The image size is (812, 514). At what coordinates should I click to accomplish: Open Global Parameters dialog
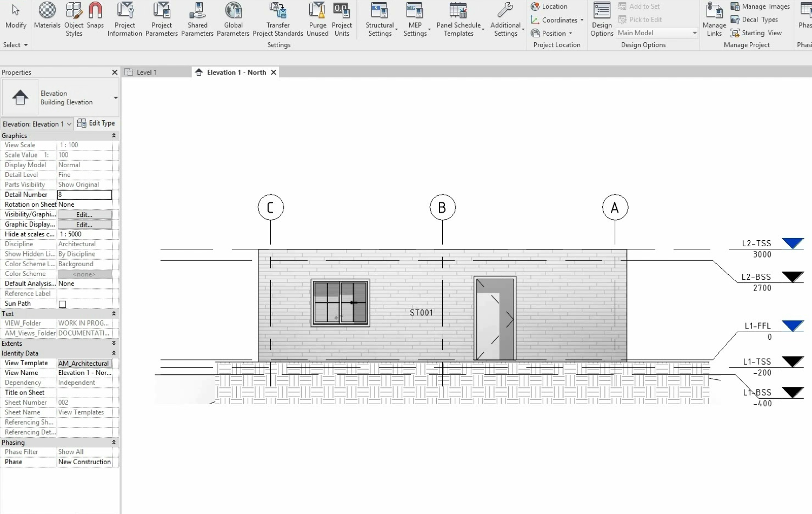pos(233,19)
